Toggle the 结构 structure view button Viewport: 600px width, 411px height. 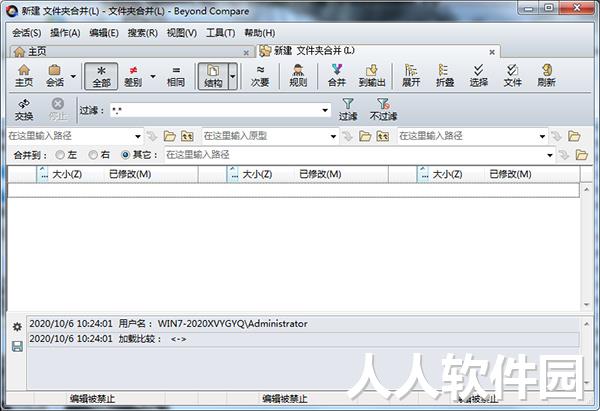(x=213, y=76)
